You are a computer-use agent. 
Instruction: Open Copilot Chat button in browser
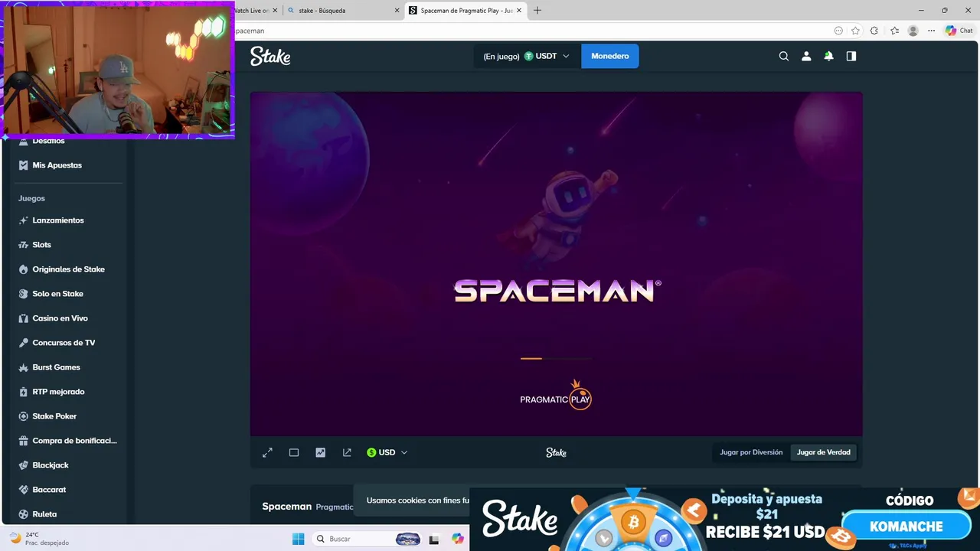(959, 31)
